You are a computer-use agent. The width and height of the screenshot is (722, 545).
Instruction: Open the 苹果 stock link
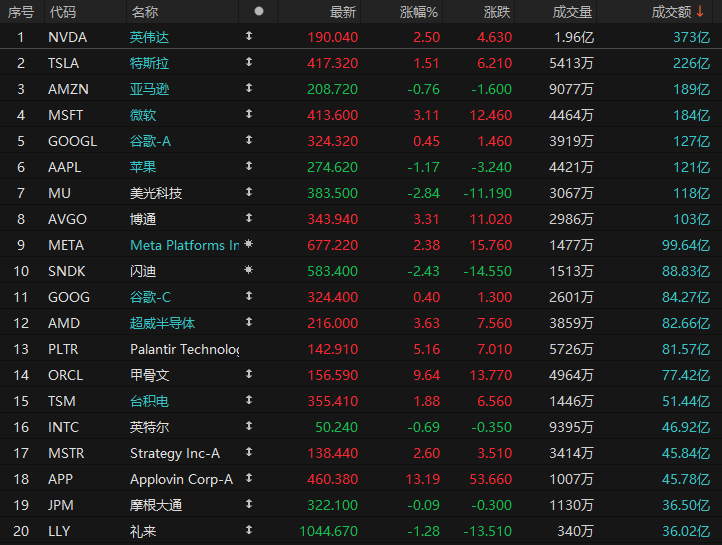(x=143, y=167)
